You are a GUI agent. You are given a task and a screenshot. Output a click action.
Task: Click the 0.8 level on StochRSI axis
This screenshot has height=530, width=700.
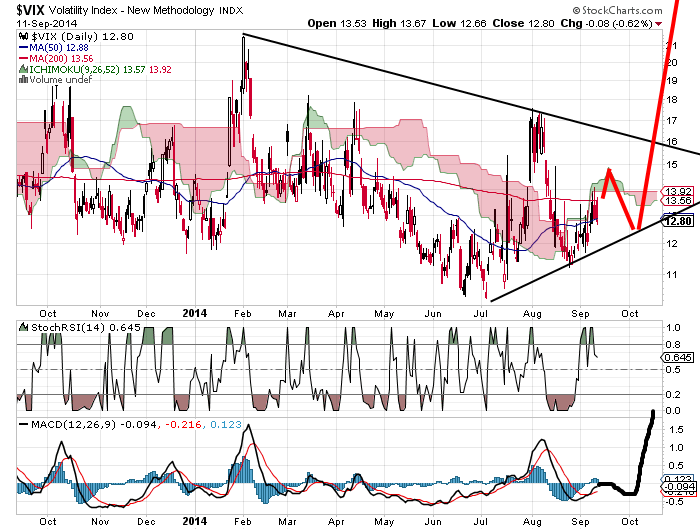(673, 344)
